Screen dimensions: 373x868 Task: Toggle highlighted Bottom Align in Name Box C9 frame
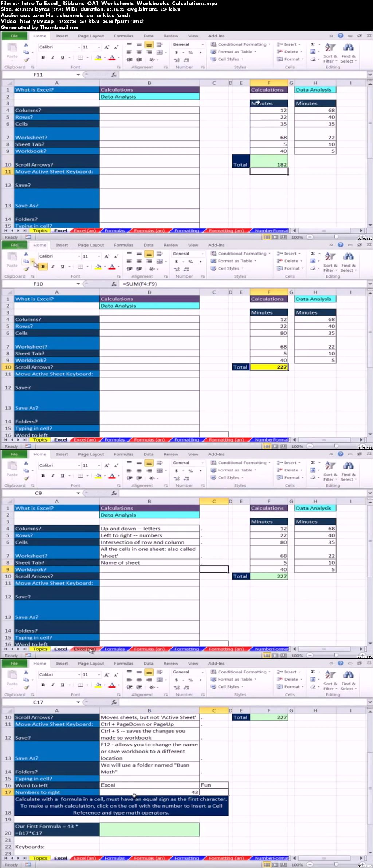coord(149,463)
